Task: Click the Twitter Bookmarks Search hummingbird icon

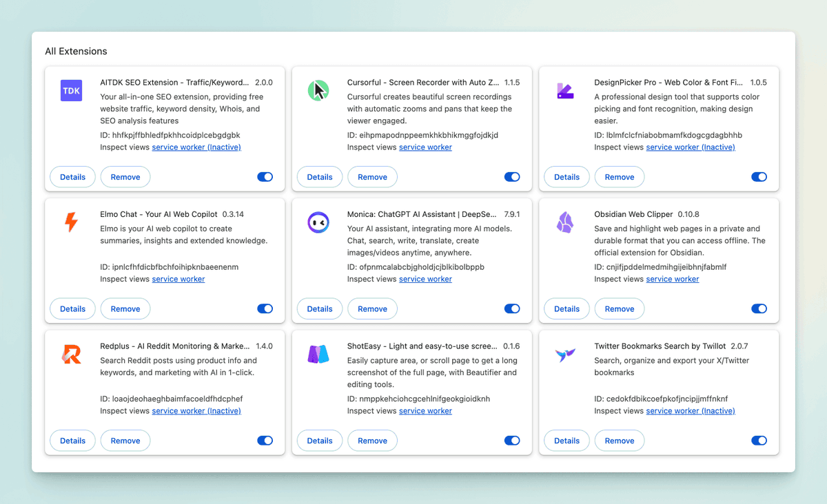Action: tap(565, 355)
